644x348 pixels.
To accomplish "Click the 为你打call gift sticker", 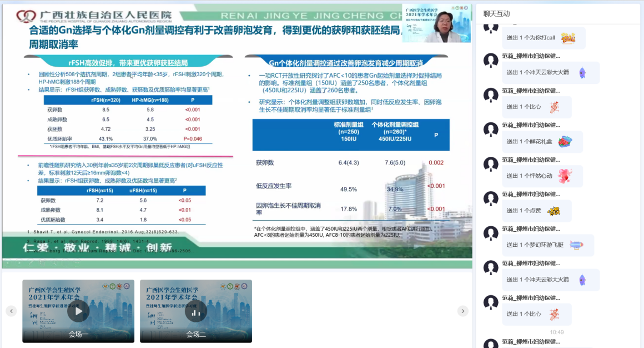I will (x=567, y=38).
